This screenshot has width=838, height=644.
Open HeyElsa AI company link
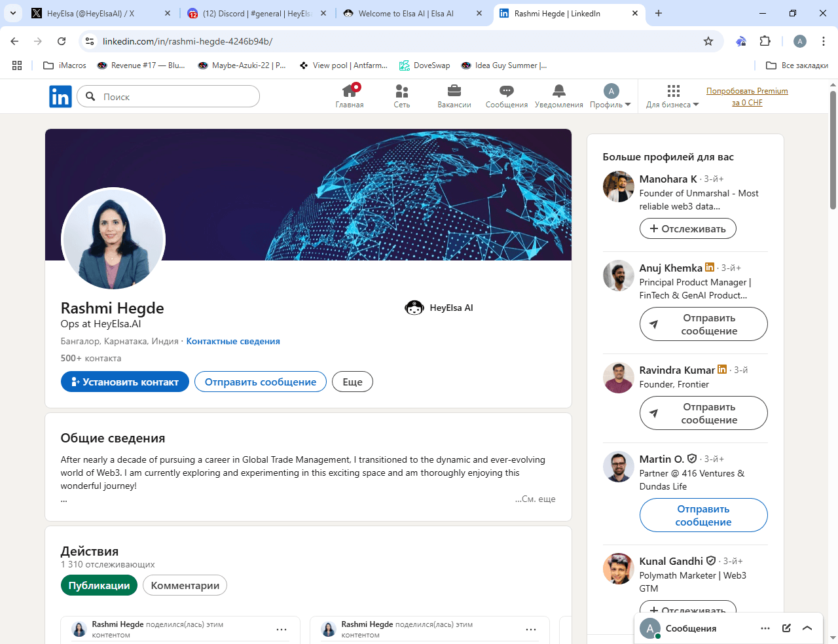(x=439, y=308)
